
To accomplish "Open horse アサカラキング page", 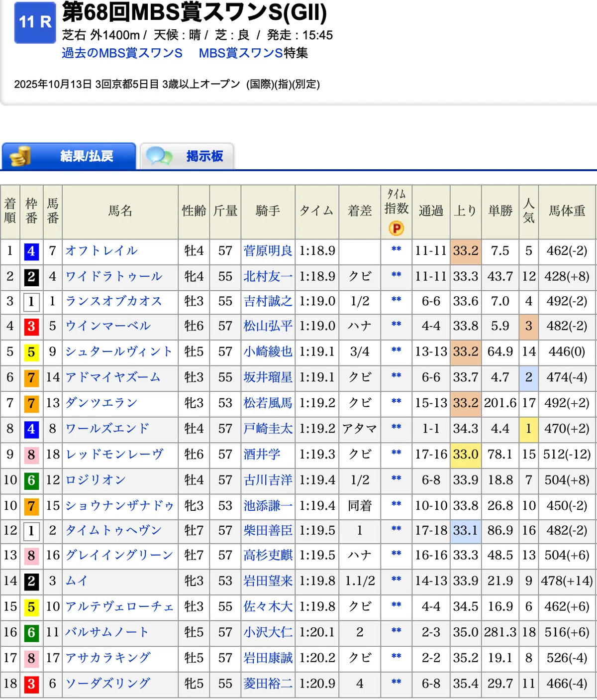I will point(108,658).
